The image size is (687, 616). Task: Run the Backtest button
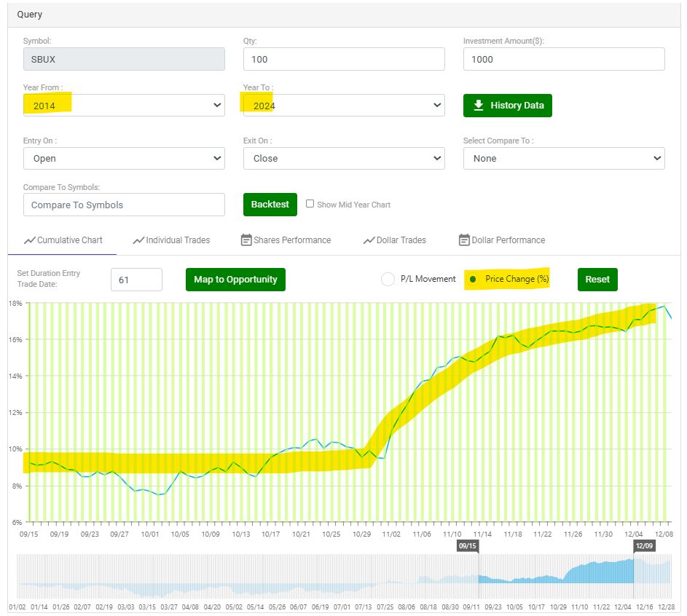pos(270,205)
